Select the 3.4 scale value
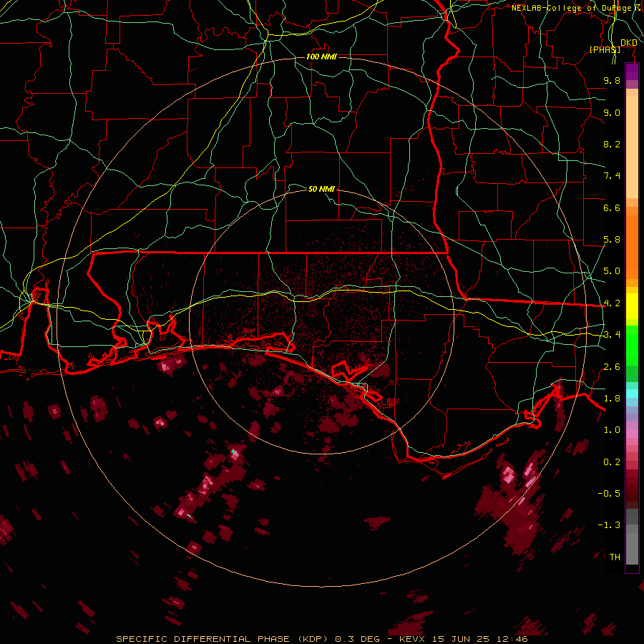The height and width of the screenshot is (644, 644). click(x=612, y=335)
